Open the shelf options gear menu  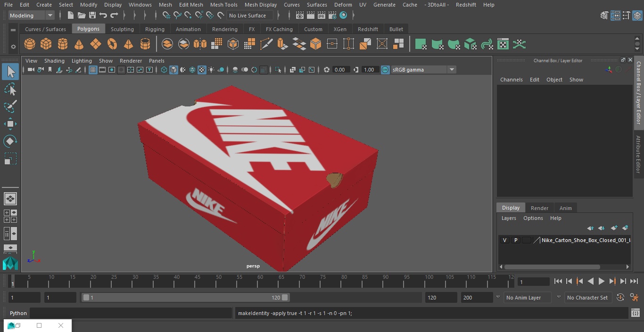[13, 47]
